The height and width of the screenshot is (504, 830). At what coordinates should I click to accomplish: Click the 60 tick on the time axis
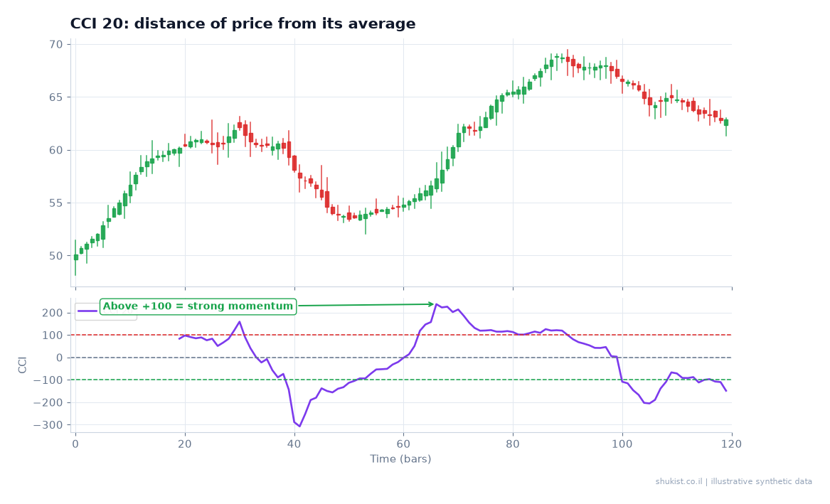(x=403, y=444)
